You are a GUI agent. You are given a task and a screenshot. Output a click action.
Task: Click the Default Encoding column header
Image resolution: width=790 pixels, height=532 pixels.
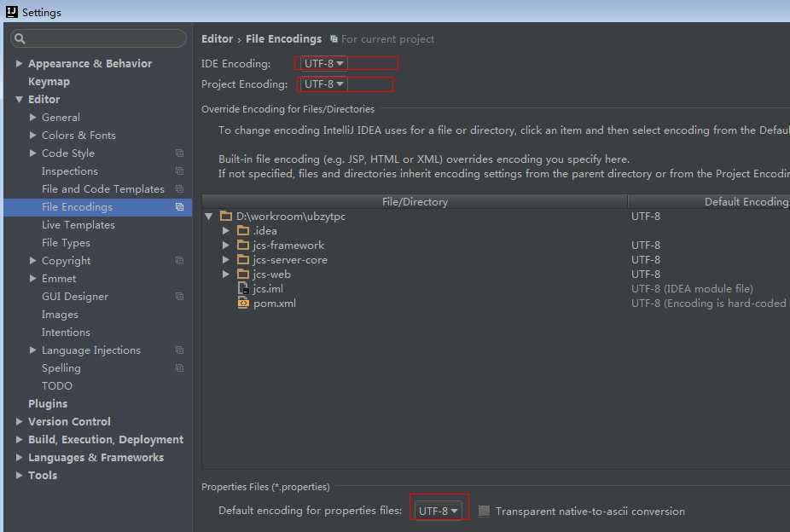[710, 202]
